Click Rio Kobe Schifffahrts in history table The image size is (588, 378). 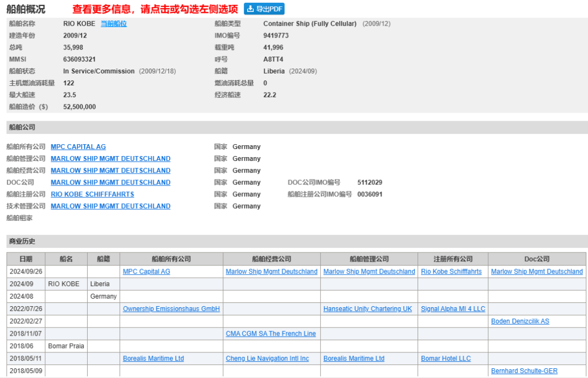(x=451, y=271)
